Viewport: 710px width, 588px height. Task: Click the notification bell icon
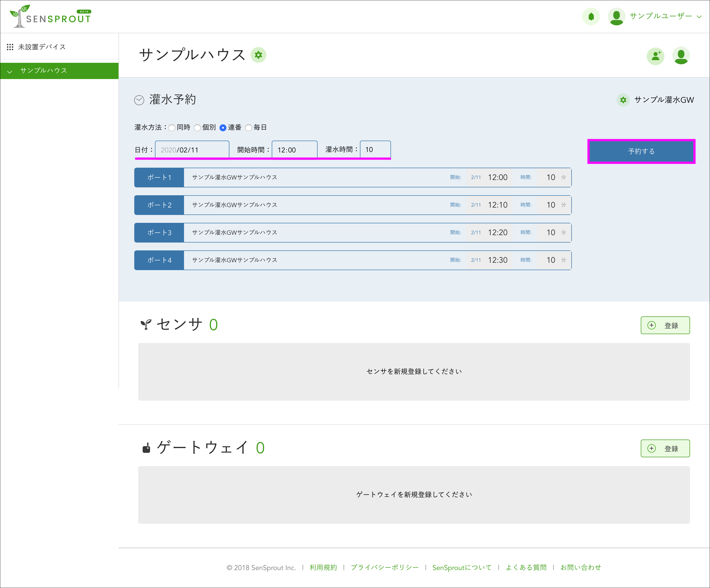(591, 16)
